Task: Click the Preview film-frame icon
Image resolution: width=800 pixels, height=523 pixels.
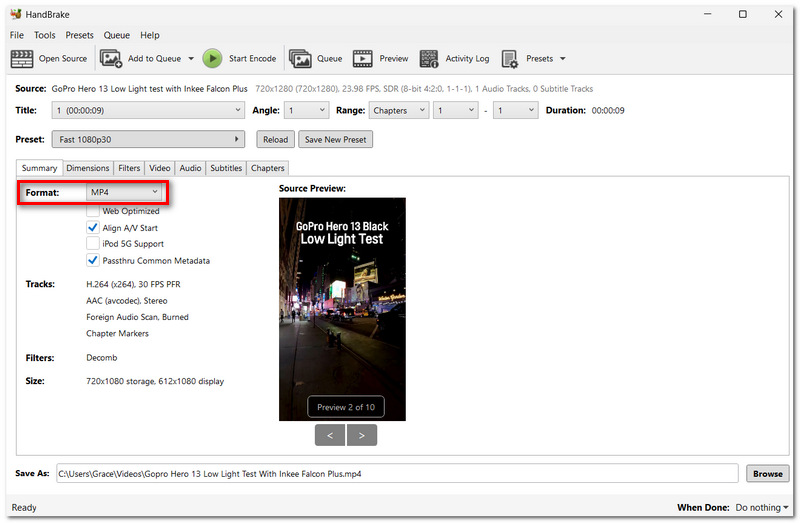Action: coord(362,59)
